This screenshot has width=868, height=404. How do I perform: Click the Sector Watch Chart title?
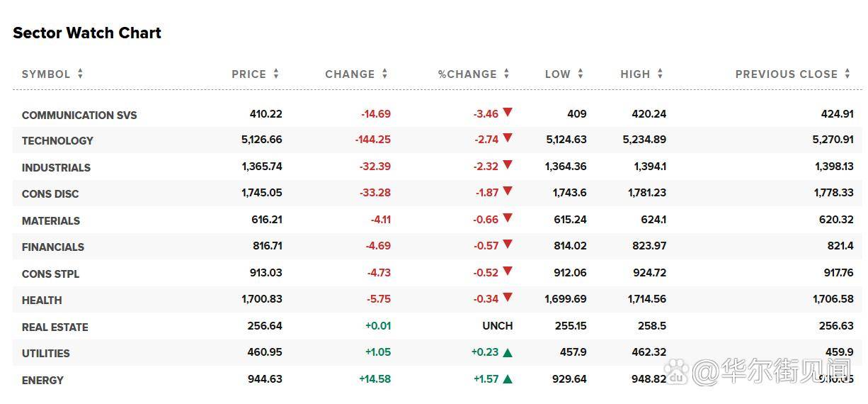pos(87,33)
